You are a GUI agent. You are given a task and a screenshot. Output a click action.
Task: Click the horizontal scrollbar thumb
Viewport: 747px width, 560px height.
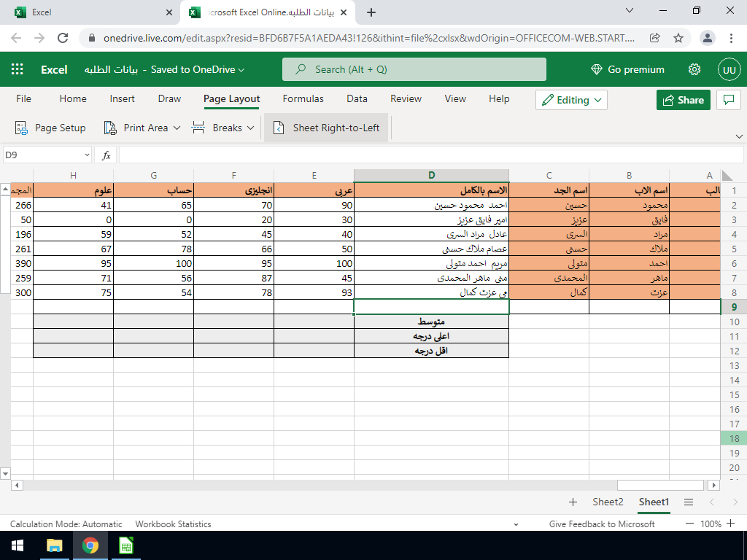coord(659,485)
